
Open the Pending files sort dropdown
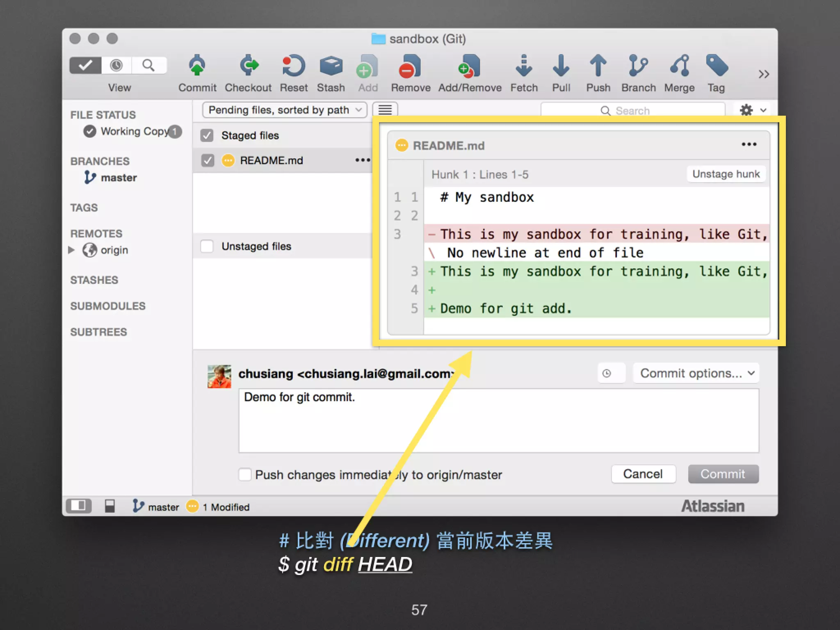pos(285,110)
